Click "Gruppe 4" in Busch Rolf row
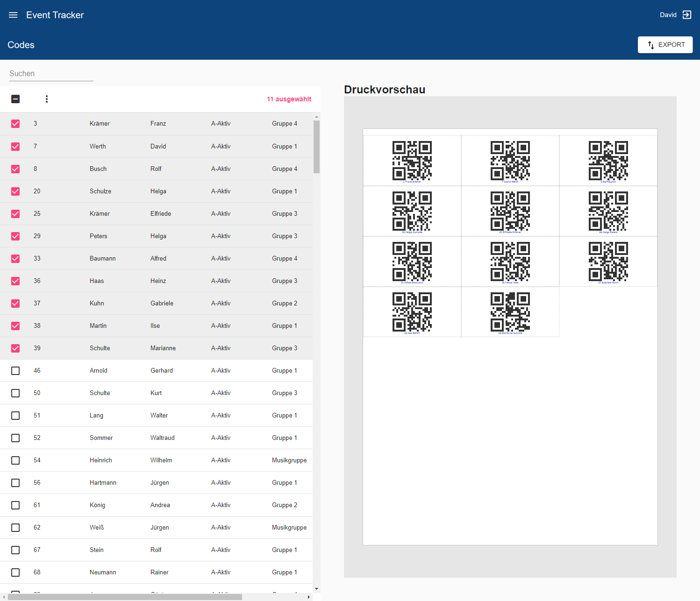700x601 pixels. (x=285, y=169)
